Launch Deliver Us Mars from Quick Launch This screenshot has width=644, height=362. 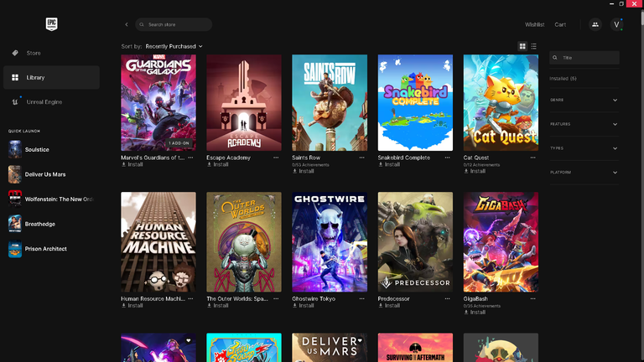click(x=51, y=174)
